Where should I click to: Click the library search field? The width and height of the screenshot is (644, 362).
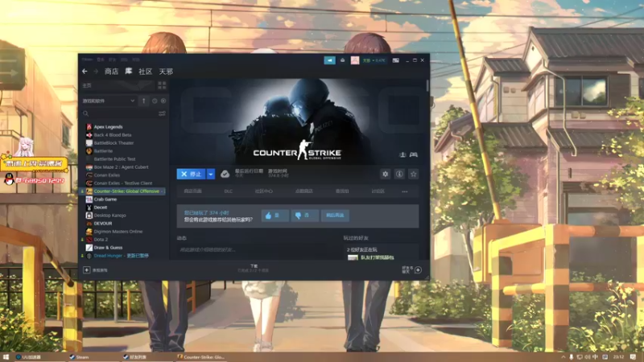pos(119,113)
